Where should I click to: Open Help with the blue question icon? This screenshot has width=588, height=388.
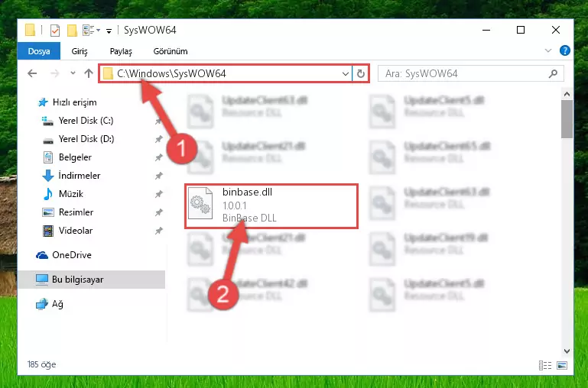[565, 50]
